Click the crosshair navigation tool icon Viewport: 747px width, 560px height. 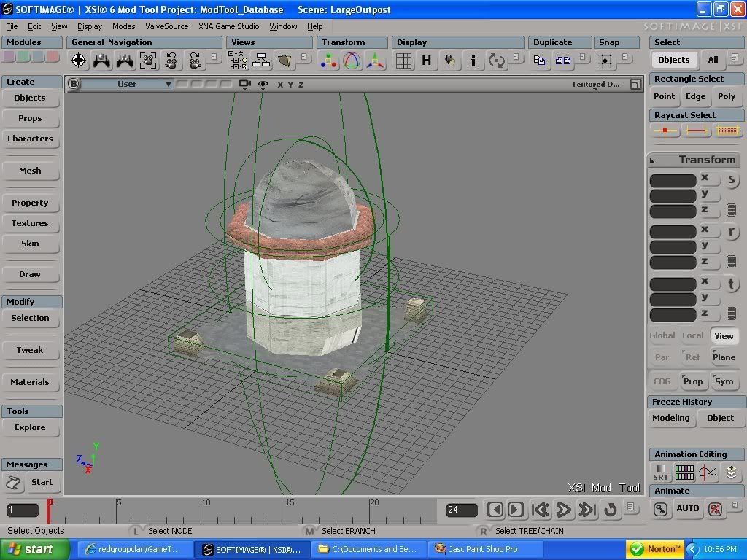tap(79, 61)
